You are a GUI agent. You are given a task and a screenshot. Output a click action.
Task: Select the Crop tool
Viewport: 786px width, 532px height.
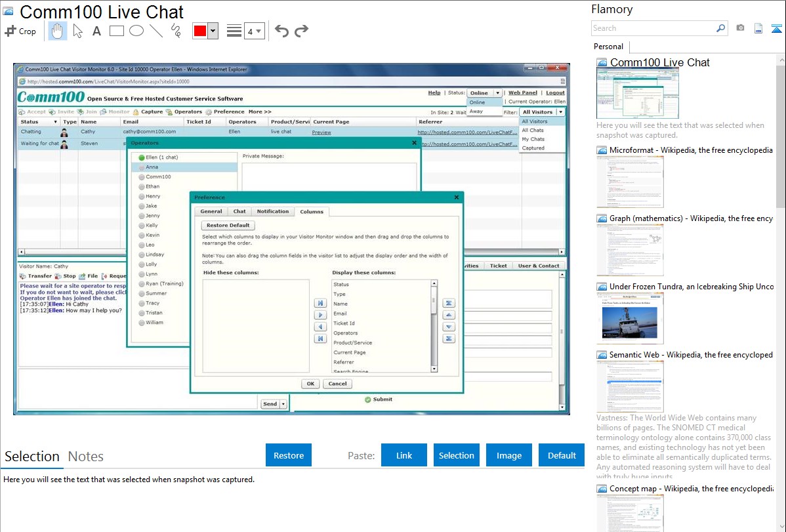(x=20, y=31)
